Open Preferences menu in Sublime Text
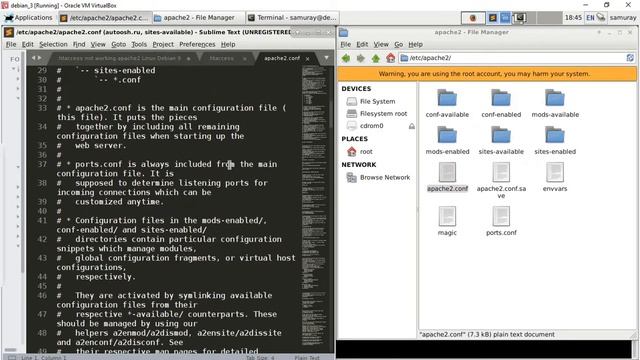Screen dimensions: 640x360 pos(197,44)
